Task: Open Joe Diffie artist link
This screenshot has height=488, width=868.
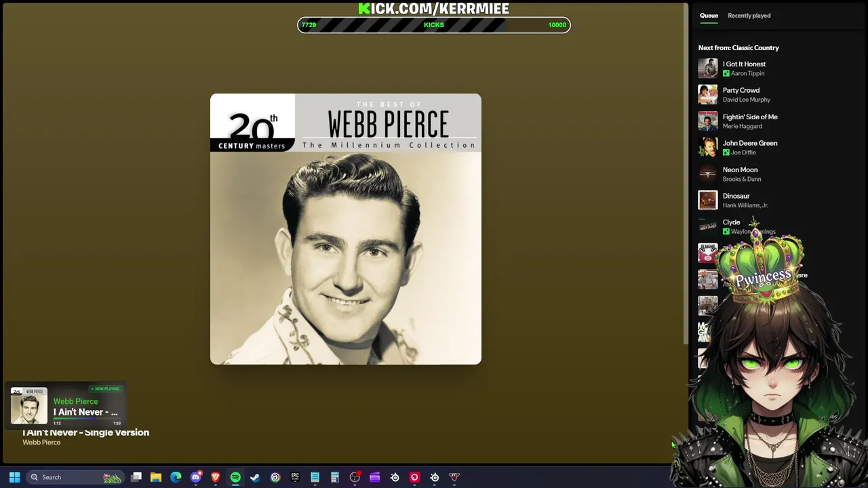Action: (x=743, y=152)
